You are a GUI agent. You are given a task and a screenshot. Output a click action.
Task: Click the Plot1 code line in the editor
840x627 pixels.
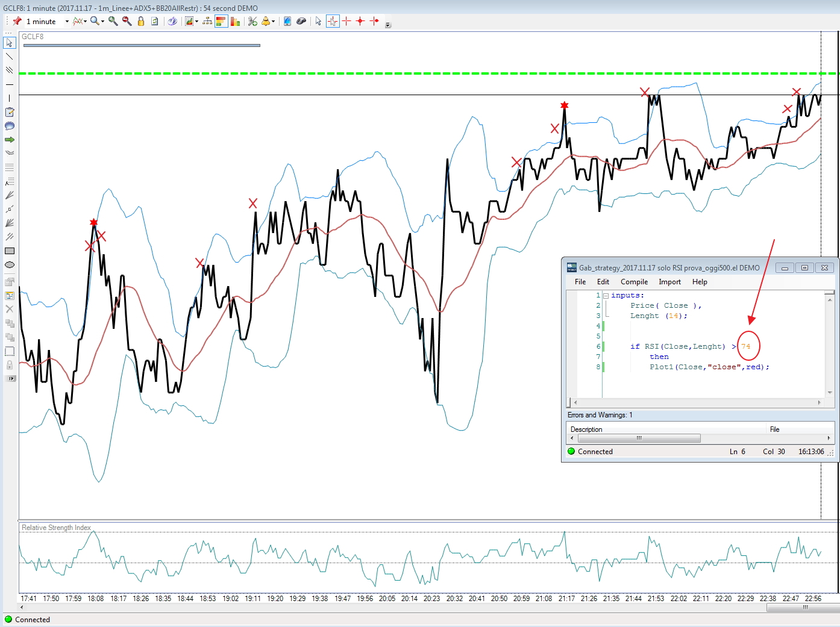click(709, 367)
